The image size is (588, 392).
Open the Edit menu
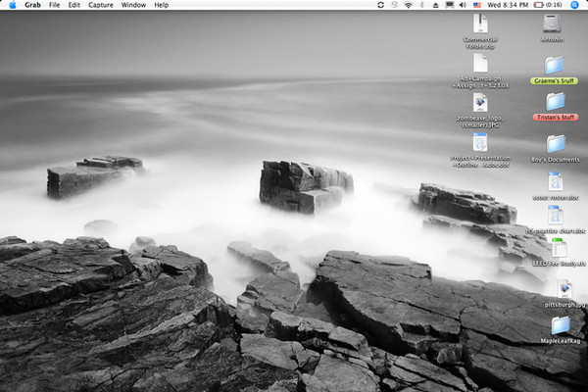74,5
